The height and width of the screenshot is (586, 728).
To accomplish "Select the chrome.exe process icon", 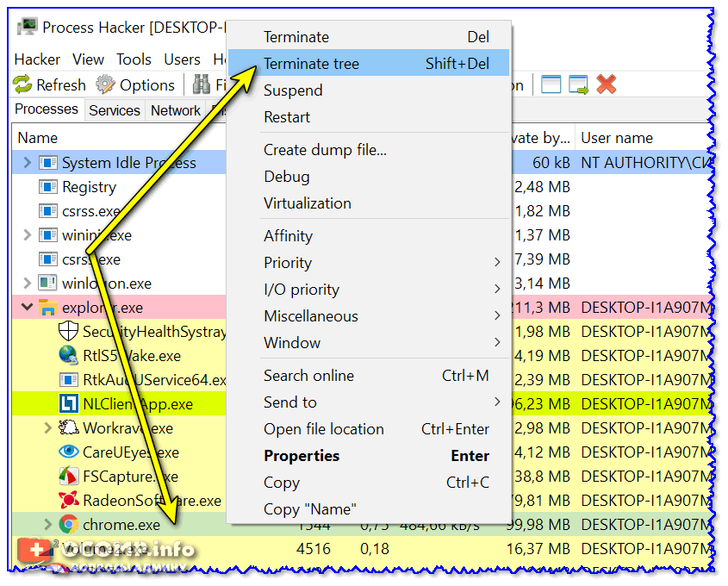I will [x=69, y=524].
